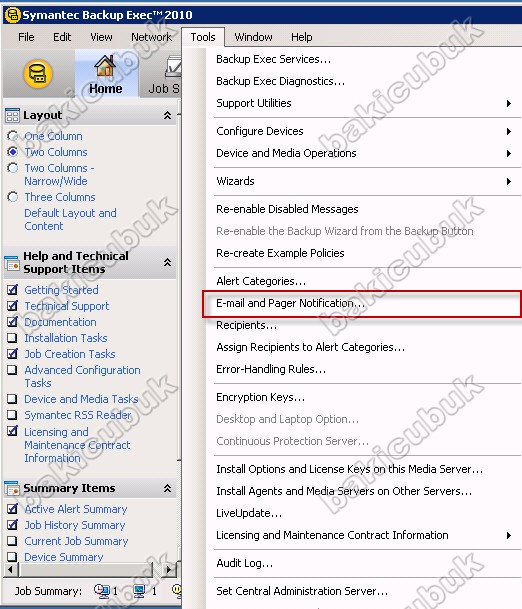522x609 pixels.
Task: Click Help and Technical Support panel icon
Action: coord(12,263)
